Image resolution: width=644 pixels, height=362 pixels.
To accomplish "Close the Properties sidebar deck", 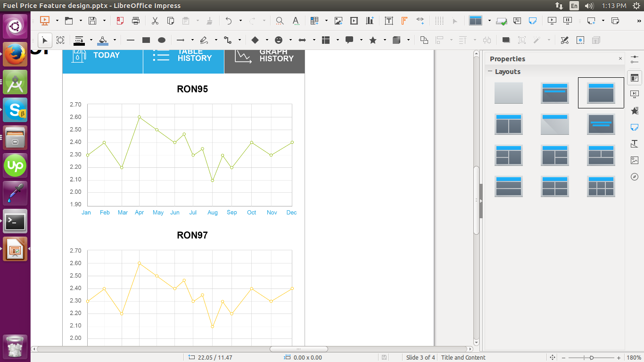I will [x=620, y=58].
